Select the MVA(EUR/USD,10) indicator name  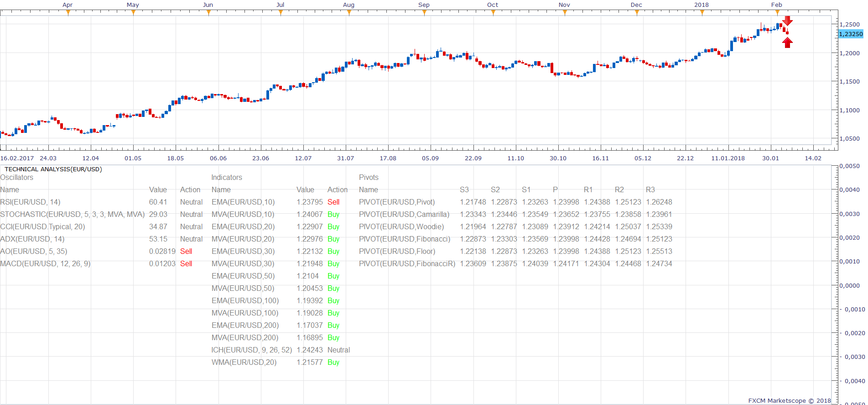pyautogui.click(x=243, y=214)
